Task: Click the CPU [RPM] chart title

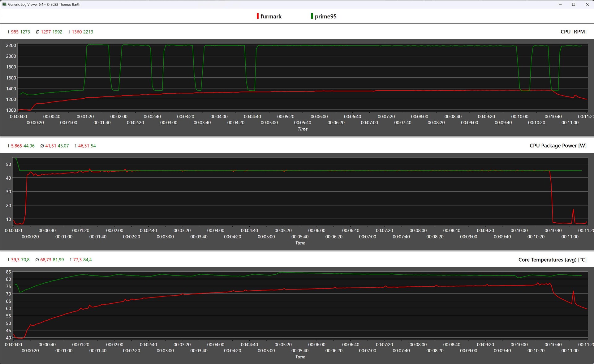Action: click(x=573, y=32)
